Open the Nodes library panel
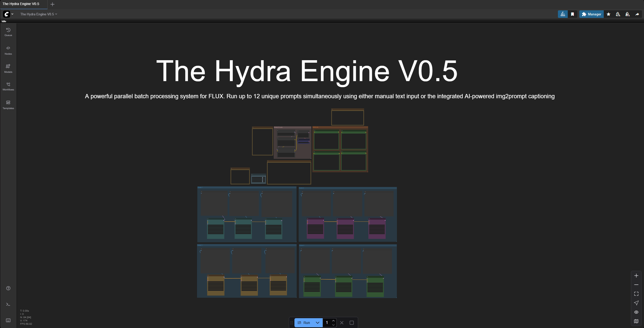The width and height of the screenshot is (644, 328). coord(8,50)
